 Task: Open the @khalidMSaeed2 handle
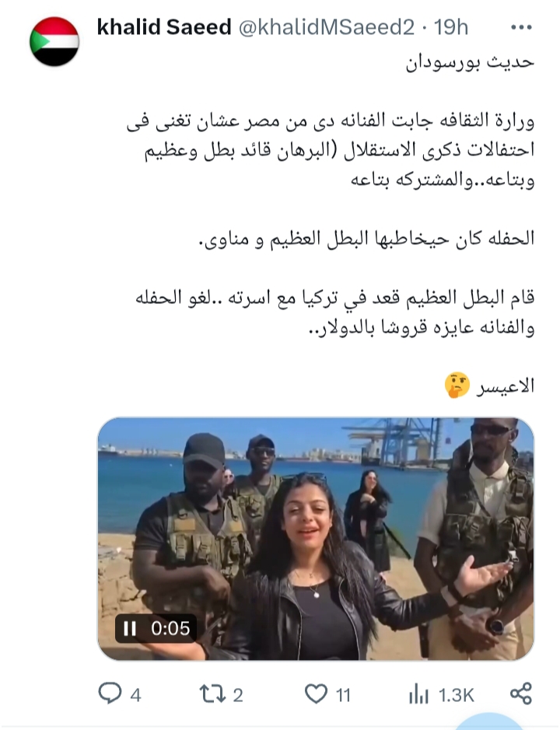[327, 27]
